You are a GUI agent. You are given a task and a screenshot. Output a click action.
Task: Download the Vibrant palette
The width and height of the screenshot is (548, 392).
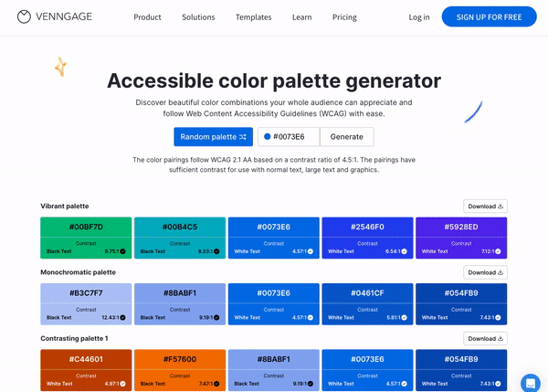pyautogui.click(x=485, y=207)
